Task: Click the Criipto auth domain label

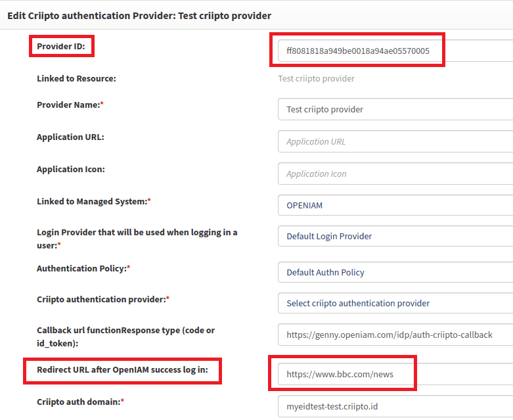Action: pyautogui.click(x=80, y=401)
